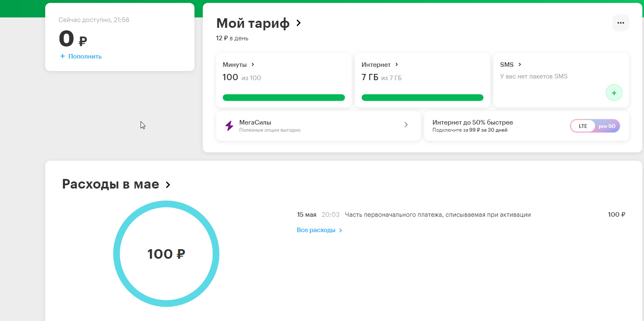Open the Все расходы link
The width and height of the screenshot is (644, 321).
(x=319, y=230)
